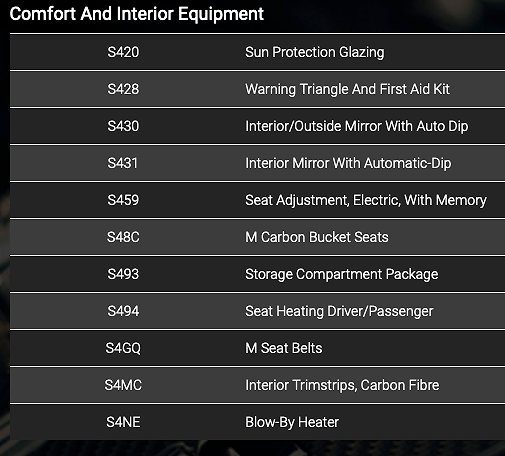This screenshot has height=456, width=505.
Task: Click Warning Triangle And First Aid Kit
Action: click(x=347, y=89)
